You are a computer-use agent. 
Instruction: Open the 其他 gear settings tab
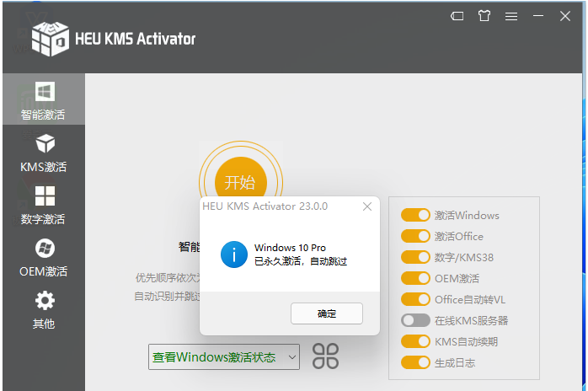(43, 309)
